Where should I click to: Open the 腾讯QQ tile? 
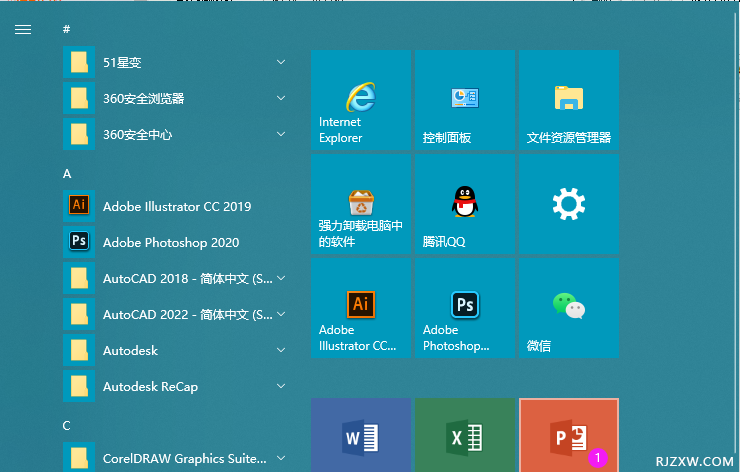(x=465, y=204)
